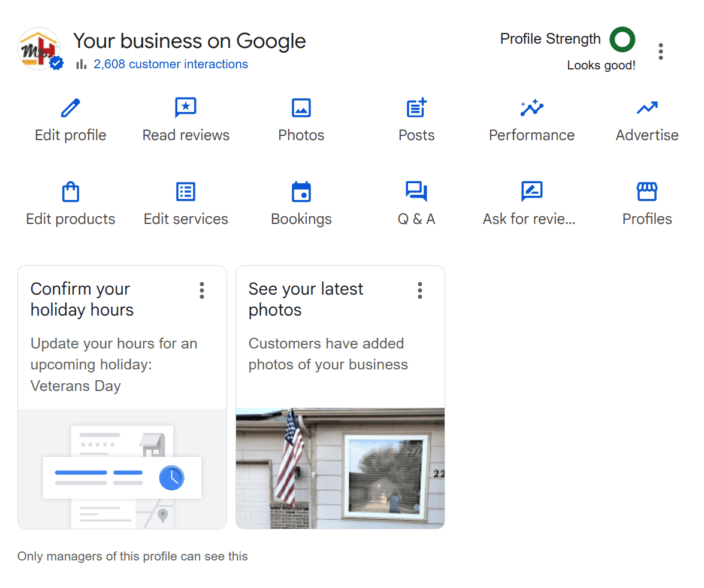Open the Performance sparkline icon
The width and height of the screenshot is (704, 588).
(x=531, y=108)
